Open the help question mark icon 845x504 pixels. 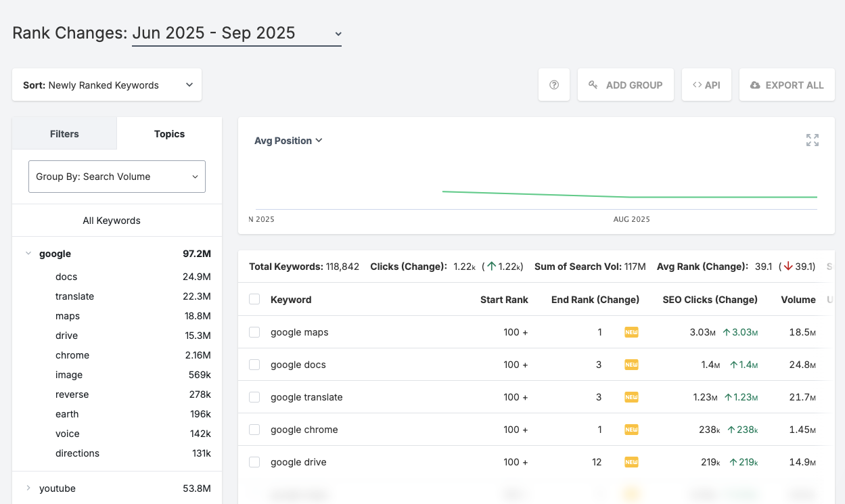pos(553,85)
